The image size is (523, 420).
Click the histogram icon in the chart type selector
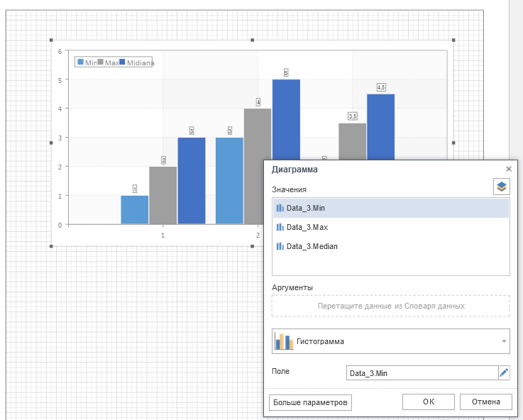(x=285, y=341)
